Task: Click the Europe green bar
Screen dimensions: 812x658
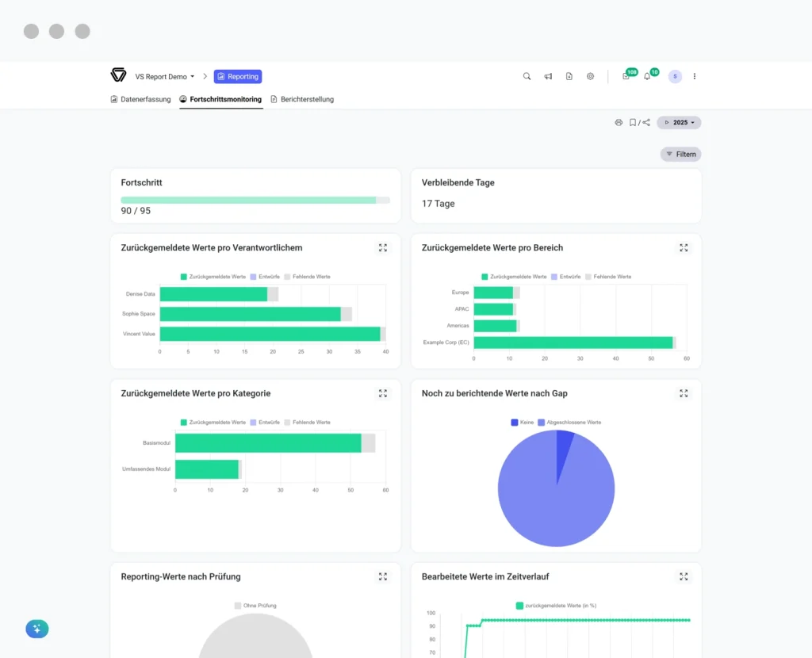Action: pyautogui.click(x=493, y=293)
